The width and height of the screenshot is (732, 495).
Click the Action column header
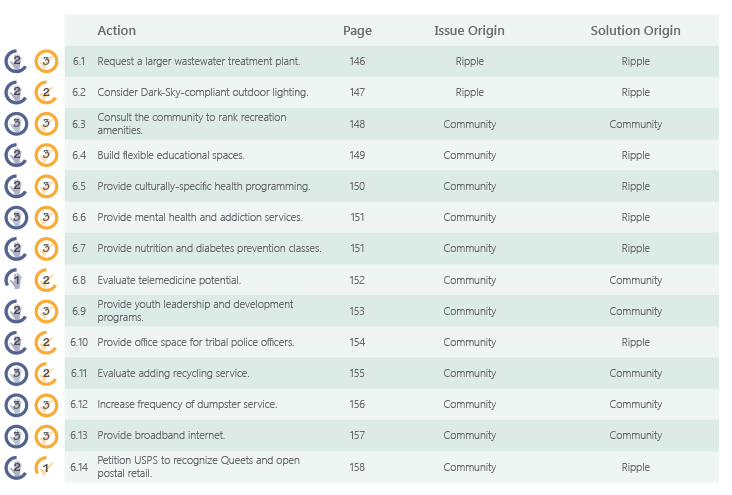click(117, 30)
